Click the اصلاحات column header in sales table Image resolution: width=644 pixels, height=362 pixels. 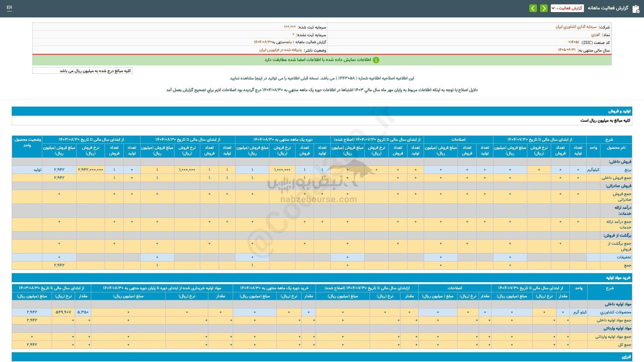tap(458, 139)
